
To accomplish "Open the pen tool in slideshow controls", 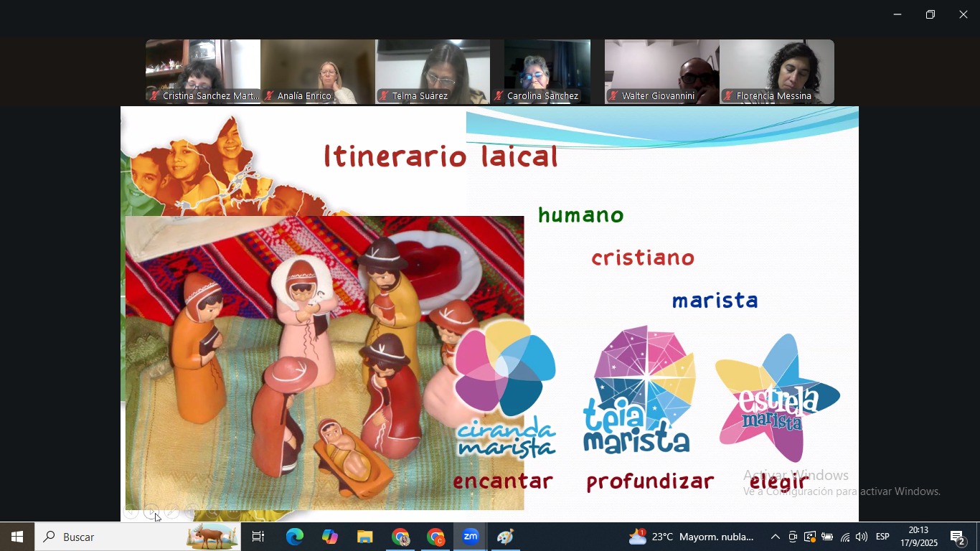I will coord(172,512).
